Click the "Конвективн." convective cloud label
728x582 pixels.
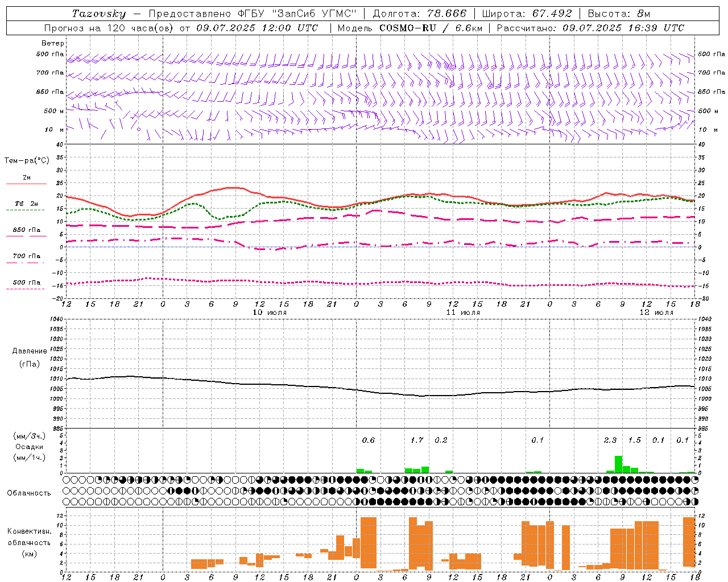pos(29,531)
